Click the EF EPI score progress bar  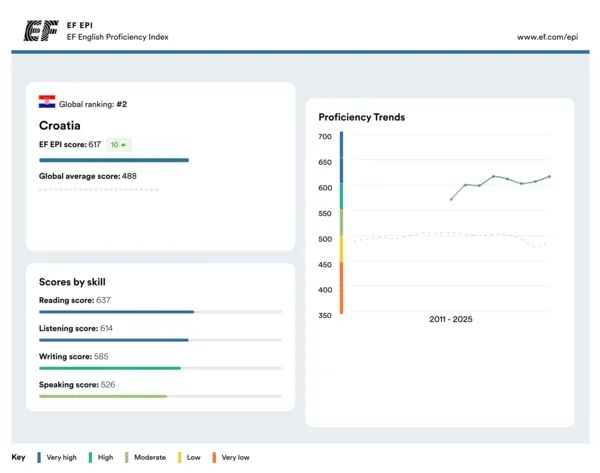(x=114, y=160)
